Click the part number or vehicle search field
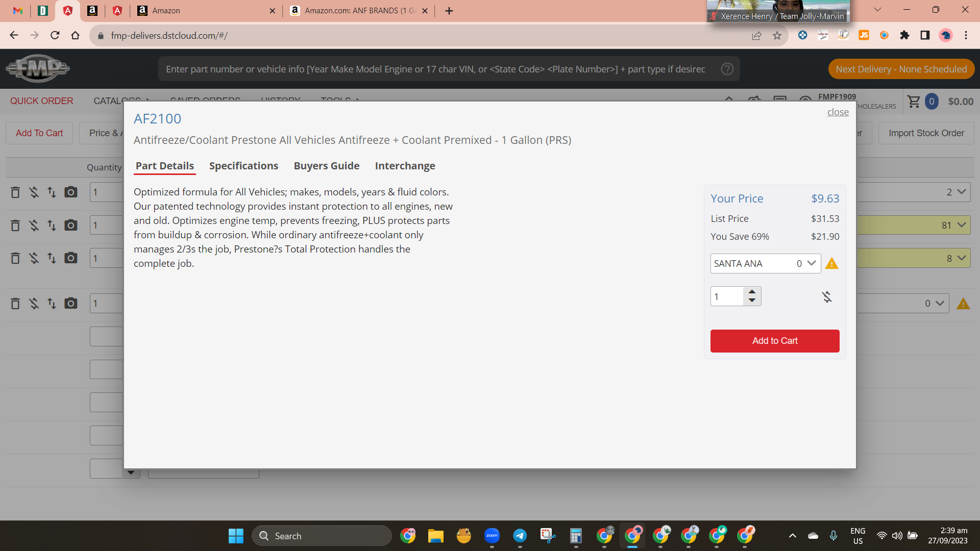This screenshot has width=980, height=551. [435, 69]
